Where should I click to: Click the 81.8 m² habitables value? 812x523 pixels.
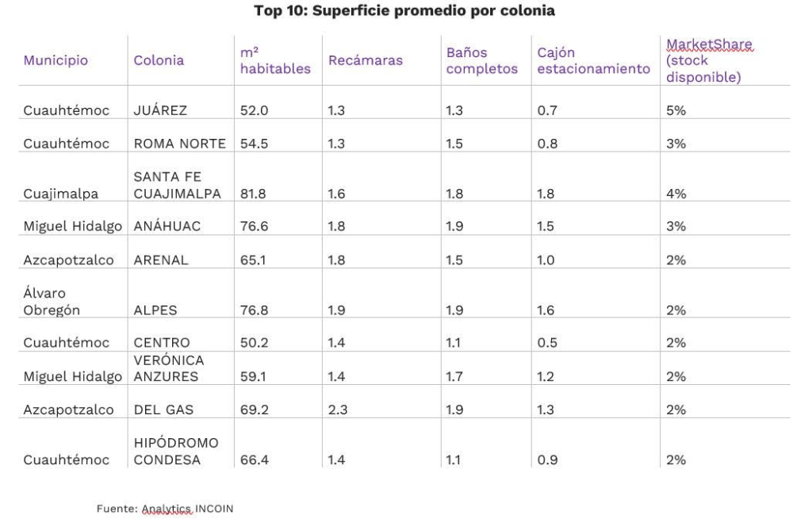pos(254,194)
